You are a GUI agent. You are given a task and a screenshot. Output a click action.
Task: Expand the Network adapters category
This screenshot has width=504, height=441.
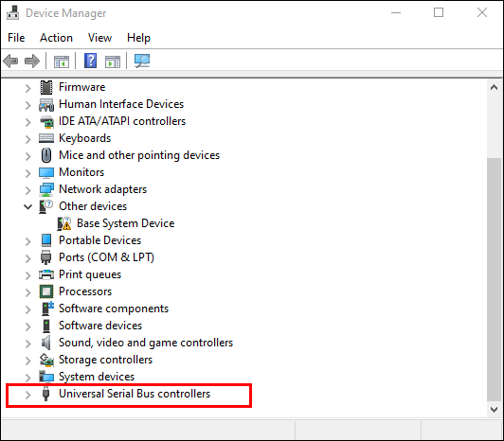point(28,189)
